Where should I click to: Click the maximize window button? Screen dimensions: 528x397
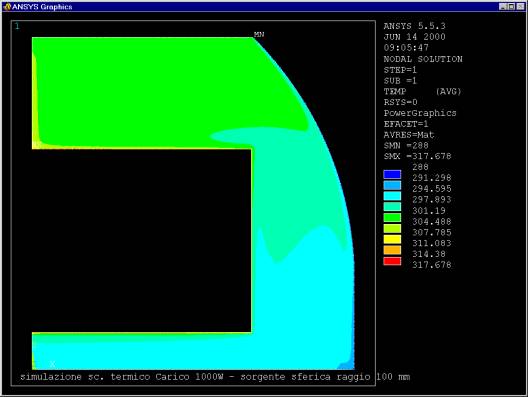tap(511, 6)
